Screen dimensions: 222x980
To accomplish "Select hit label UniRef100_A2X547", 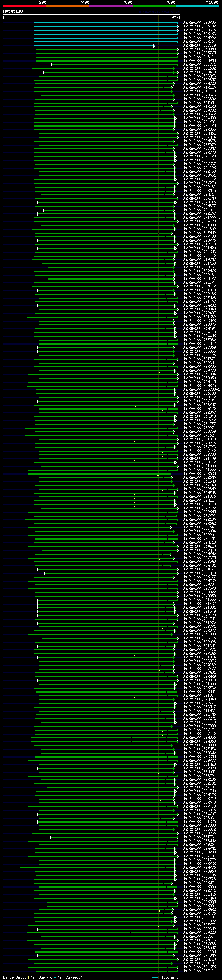I will click(199, 527).
